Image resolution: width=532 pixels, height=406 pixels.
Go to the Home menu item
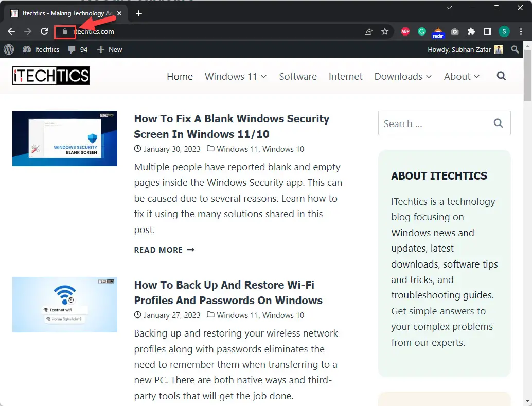[180, 76]
